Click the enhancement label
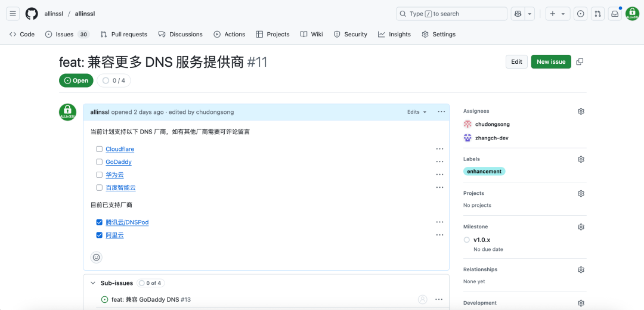 pyautogui.click(x=484, y=171)
